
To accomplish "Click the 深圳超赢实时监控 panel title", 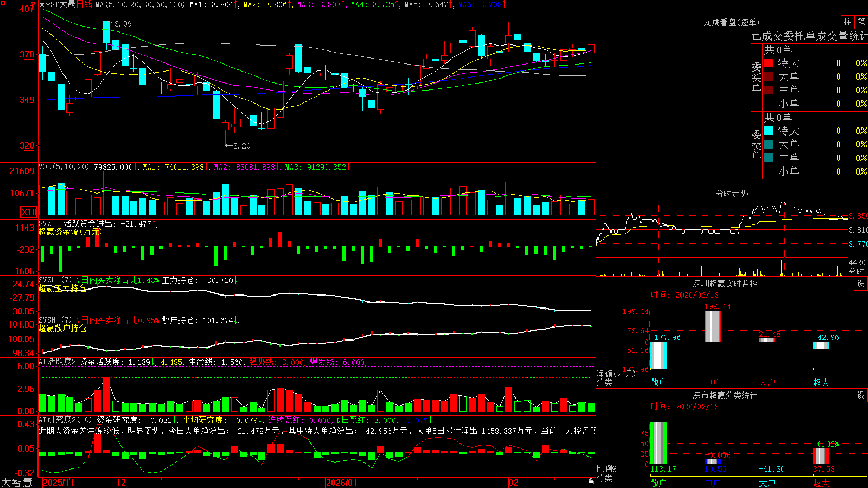I will pos(725,284).
